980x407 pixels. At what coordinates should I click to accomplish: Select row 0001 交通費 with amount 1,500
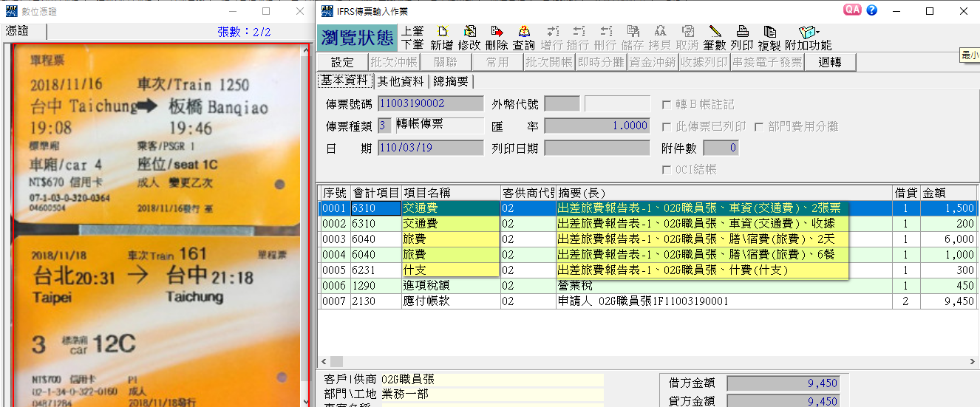coord(648,208)
